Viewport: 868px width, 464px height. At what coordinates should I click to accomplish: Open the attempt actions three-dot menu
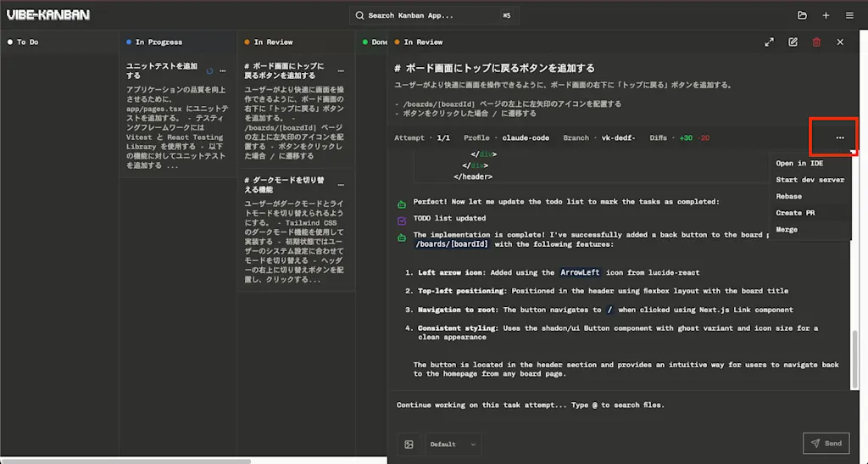click(840, 138)
